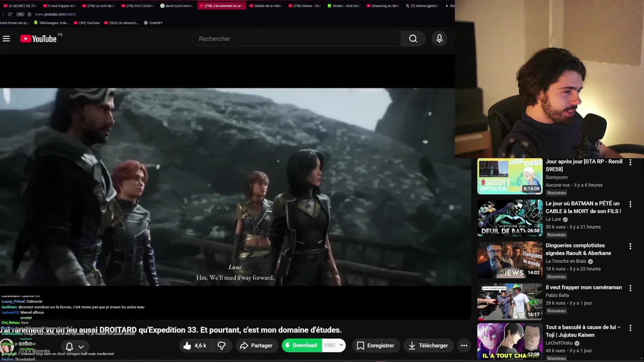Click chat message from Luxray_Primal
The image size is (644, 362).
tap(22, 301)
